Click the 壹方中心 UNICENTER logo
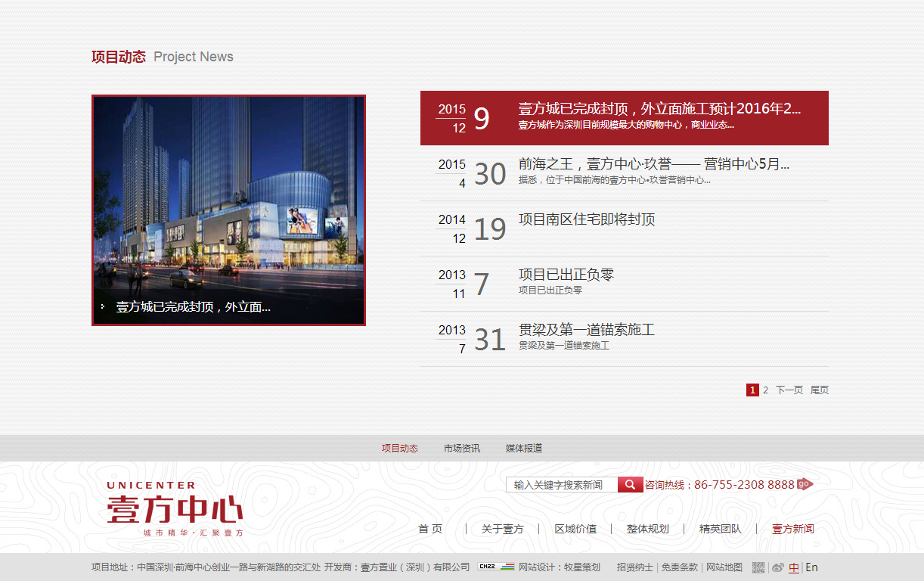Image resolution: width=924 pixels, height=581 pixels. point(175,508)
